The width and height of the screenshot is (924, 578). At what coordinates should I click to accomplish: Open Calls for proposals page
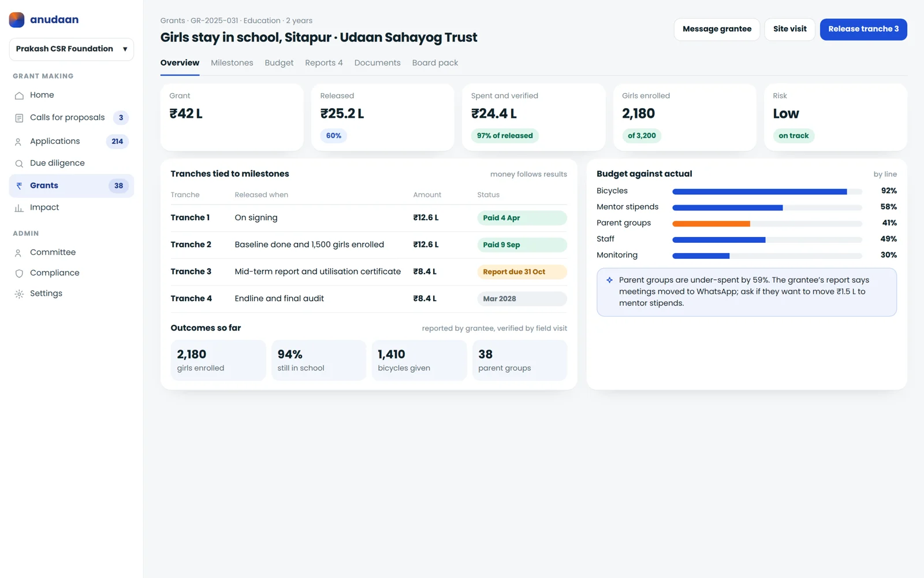point(72,118)
